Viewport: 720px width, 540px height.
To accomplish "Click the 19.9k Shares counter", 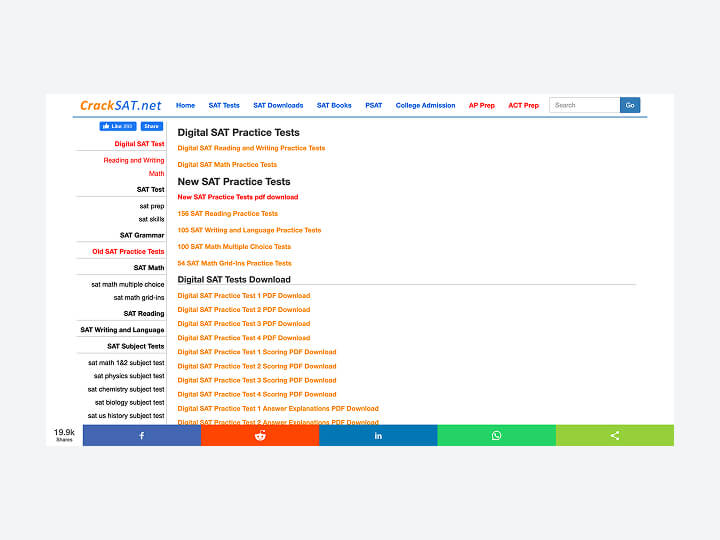I will 64,435.
